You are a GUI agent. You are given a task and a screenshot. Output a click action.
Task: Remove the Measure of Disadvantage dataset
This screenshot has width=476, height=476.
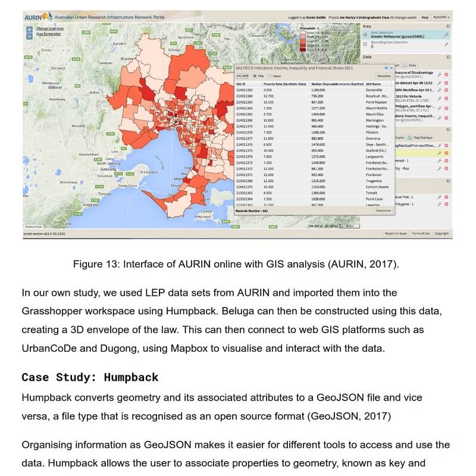tap(446, 74)
